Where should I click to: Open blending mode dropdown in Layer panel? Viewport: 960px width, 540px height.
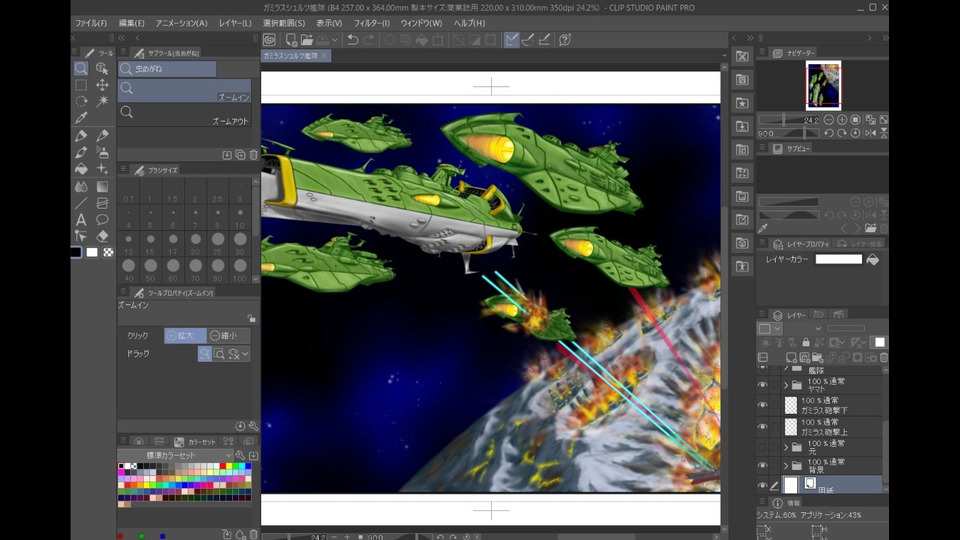pyautogui.click(x=818, y=329)
